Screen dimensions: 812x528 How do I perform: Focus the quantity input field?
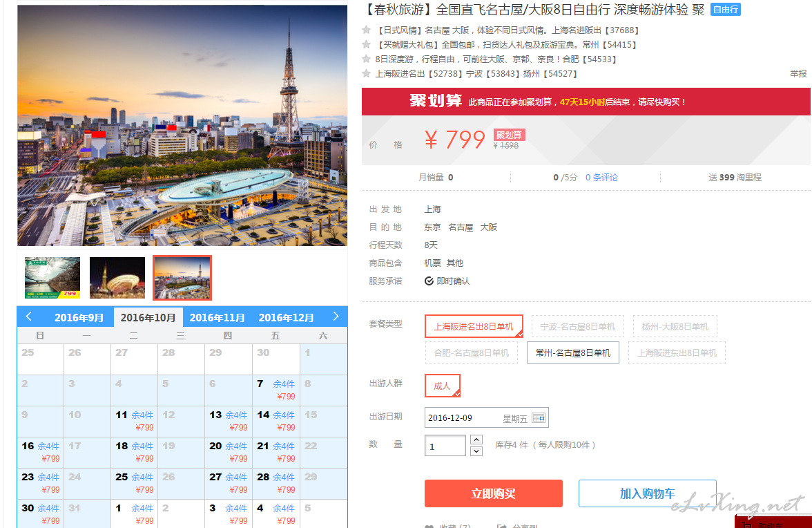[x=445, y=446]
